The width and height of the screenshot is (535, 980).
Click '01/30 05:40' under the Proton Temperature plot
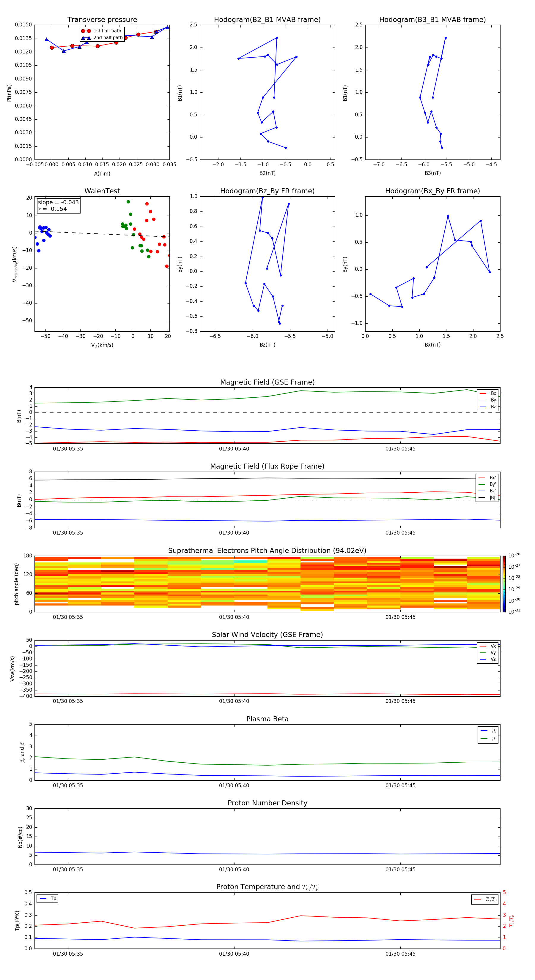(x=234, y=954)
